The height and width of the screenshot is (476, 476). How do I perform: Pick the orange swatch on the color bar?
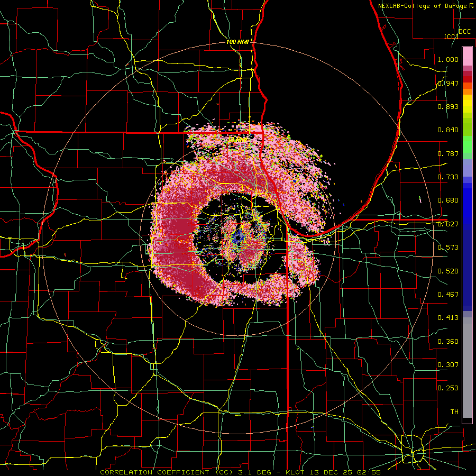pos(467,91)
